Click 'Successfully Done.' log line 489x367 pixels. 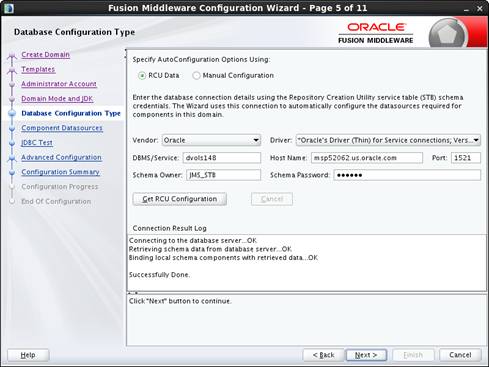coord(159,275)
